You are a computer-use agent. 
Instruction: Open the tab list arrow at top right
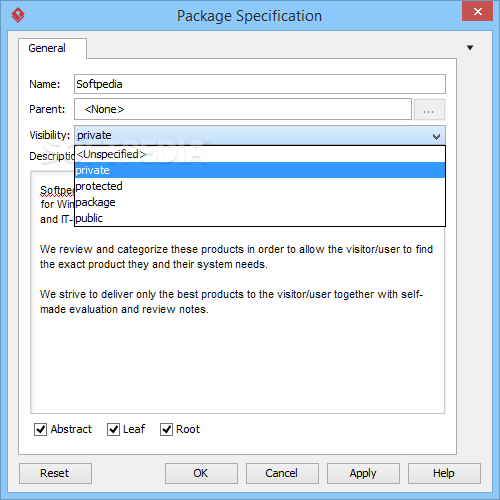470,48
